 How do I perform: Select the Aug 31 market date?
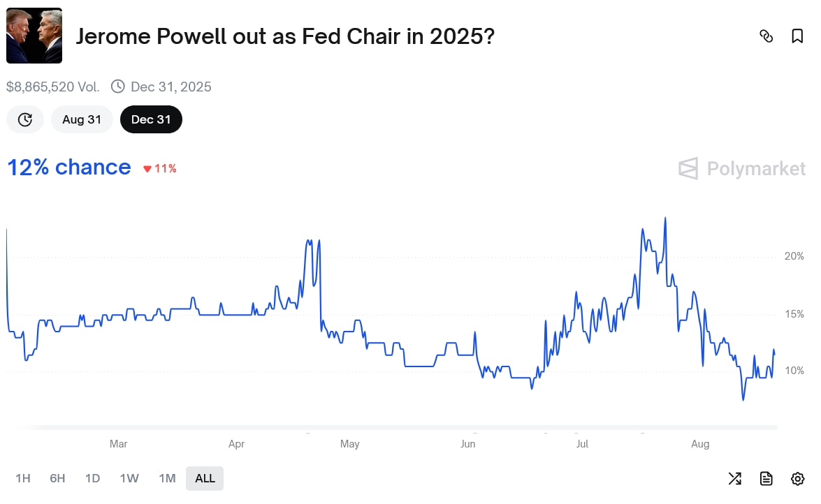[x=82, y=119]
